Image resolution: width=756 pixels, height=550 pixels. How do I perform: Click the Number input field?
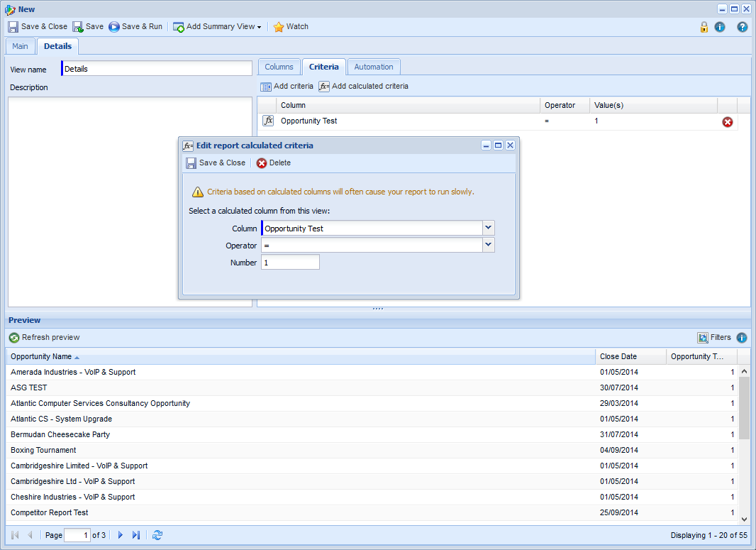point(290,263)
